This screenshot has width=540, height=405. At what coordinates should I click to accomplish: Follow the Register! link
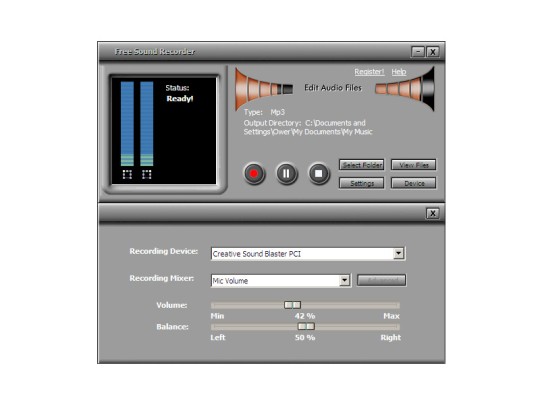[x=369, y=72]
